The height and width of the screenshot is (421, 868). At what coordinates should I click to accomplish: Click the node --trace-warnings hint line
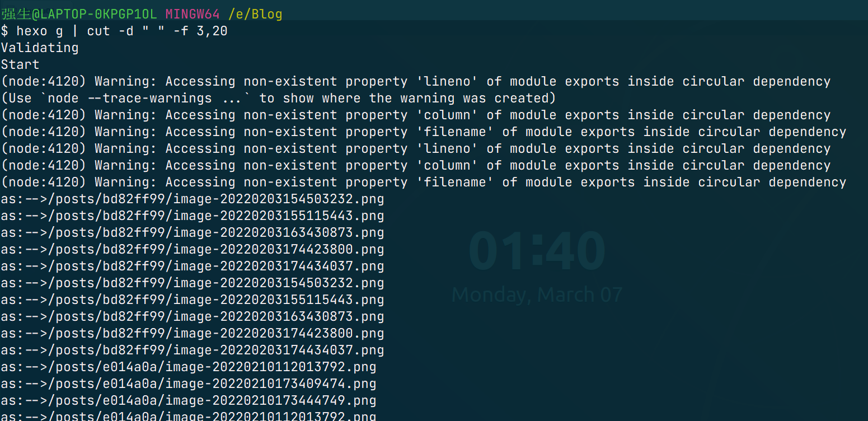tap(278, 98)
